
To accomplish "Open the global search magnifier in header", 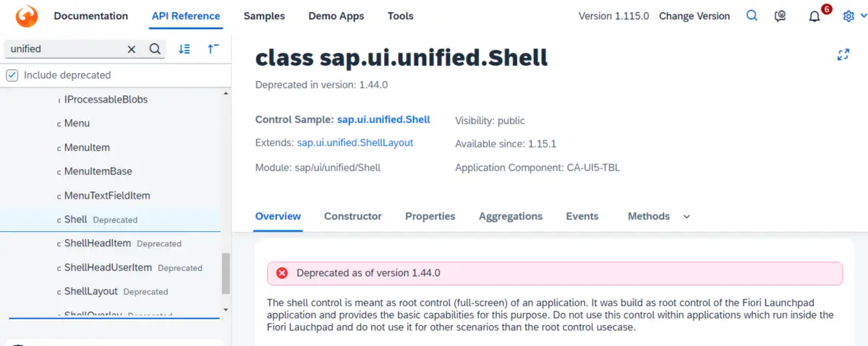I will click(x=752, y=16).
